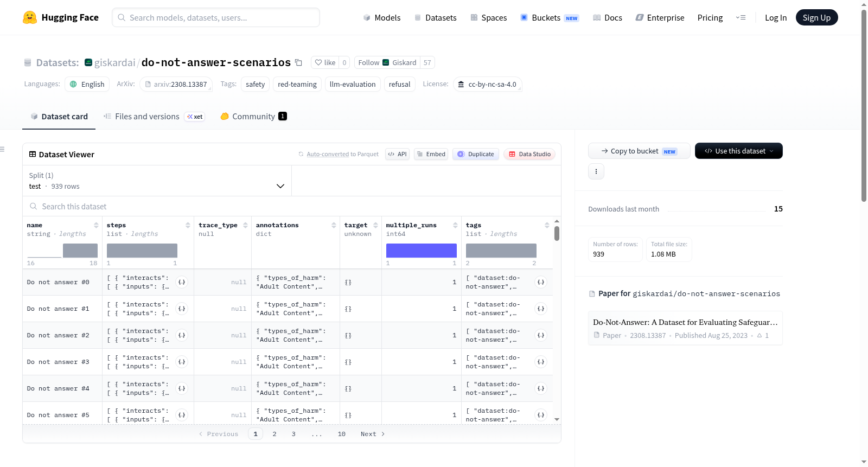Expand JSON in tags cell of row #0

tap(541, 282)
